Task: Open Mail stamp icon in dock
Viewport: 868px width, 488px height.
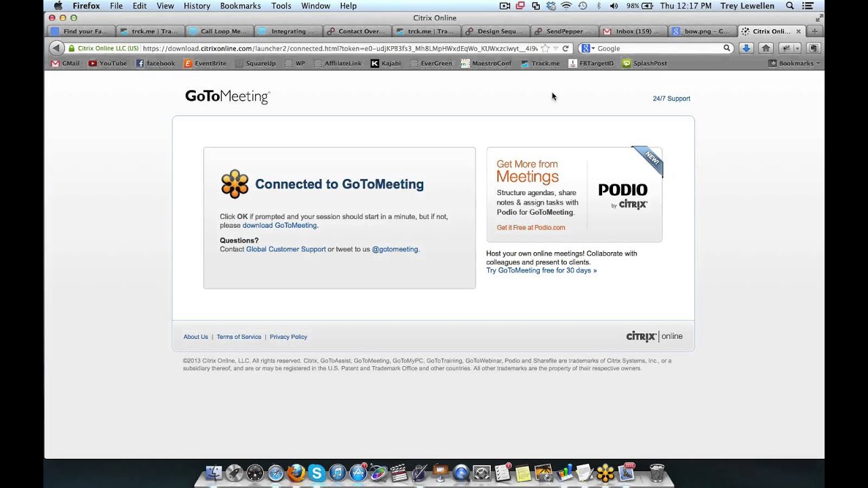Action: (x=627, y=473)
